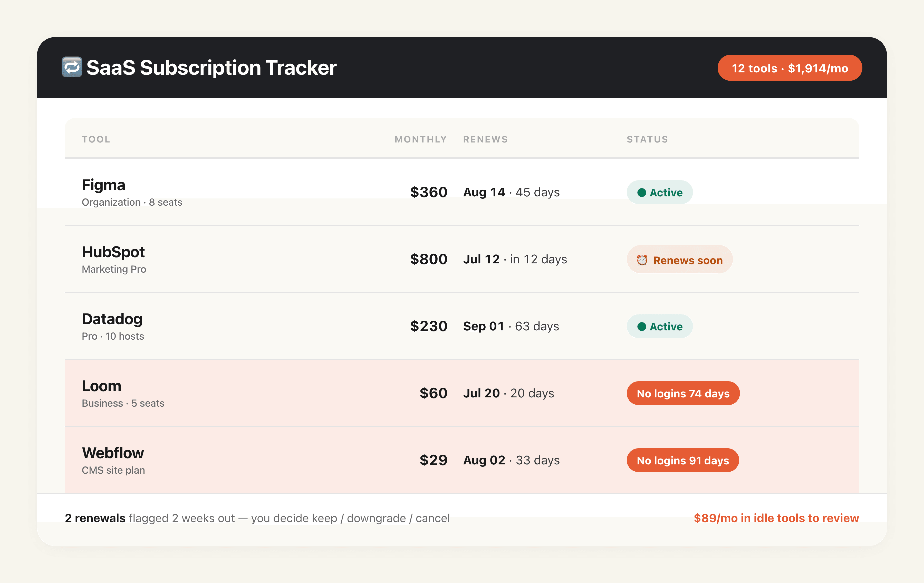The height and width of the screenshot is (583, 924).
Task: Click Datadog's $230 monthly cost
Action: pos(429,326)
